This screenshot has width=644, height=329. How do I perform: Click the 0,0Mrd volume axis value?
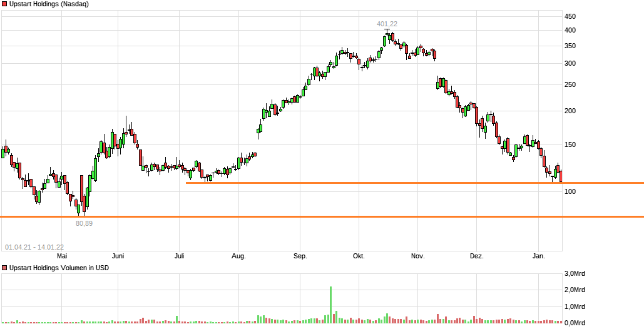574,323
